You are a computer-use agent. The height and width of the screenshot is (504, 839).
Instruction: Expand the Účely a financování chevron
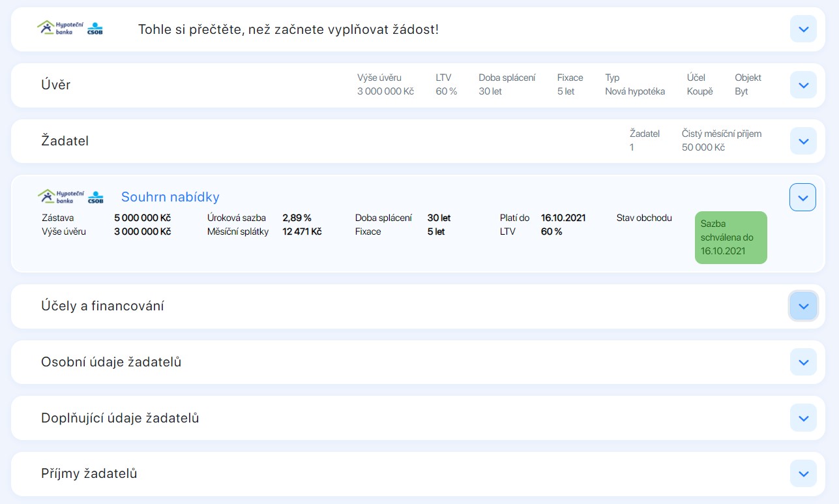(x=802, y=306)
